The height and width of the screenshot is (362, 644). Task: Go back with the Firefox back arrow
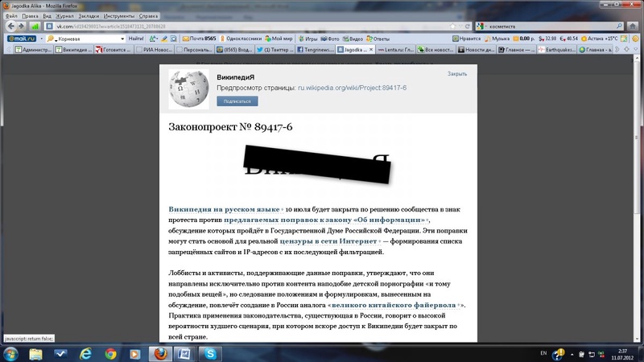tap(11, 26)
